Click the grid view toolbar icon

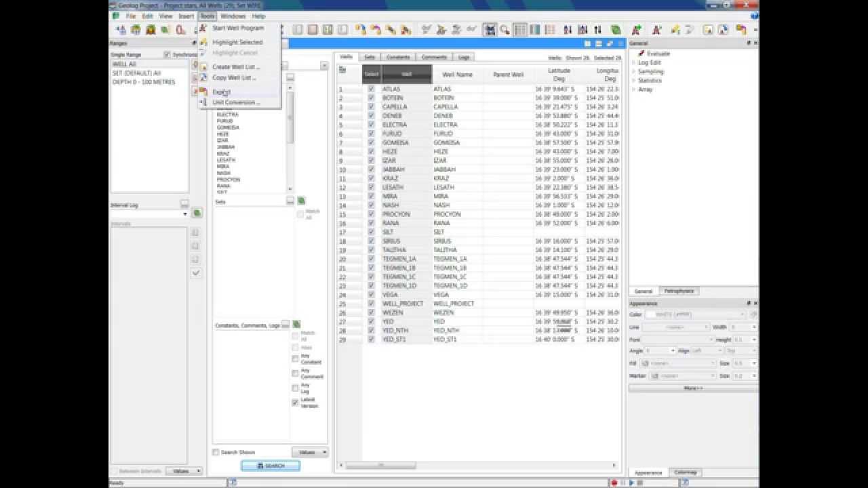tap(520, 30)
